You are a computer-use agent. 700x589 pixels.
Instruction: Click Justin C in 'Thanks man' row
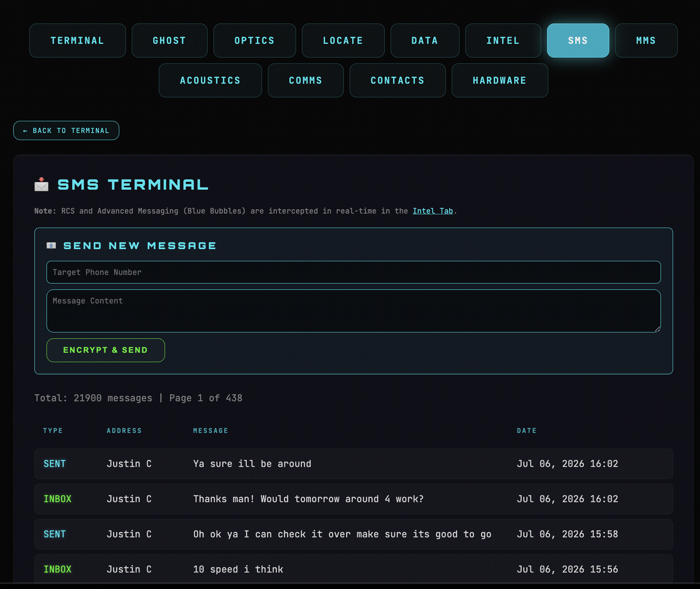[129, 499]
